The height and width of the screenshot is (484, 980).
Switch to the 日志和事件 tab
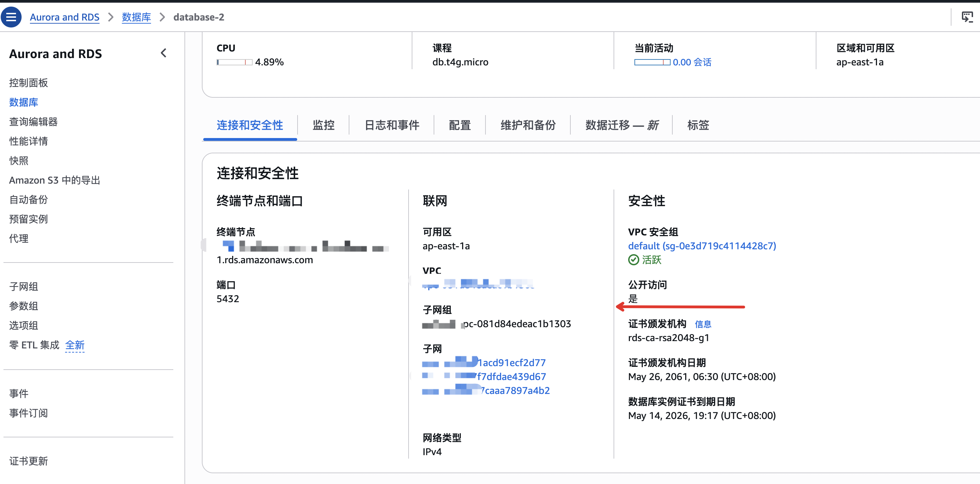click(x=392, y=125)
